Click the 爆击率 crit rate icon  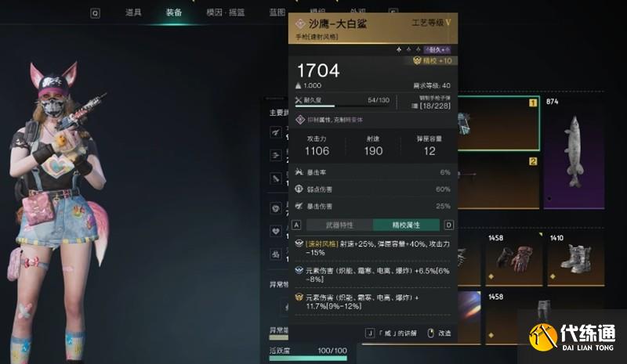(299, 172)
